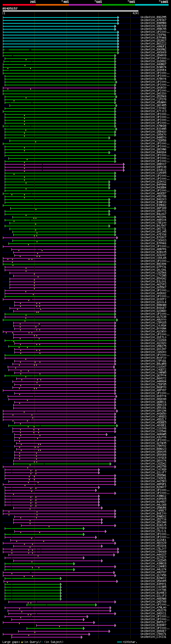Click the UniRef100_Q17G38 label
171x644 pixels.
[x=153, y=317]
